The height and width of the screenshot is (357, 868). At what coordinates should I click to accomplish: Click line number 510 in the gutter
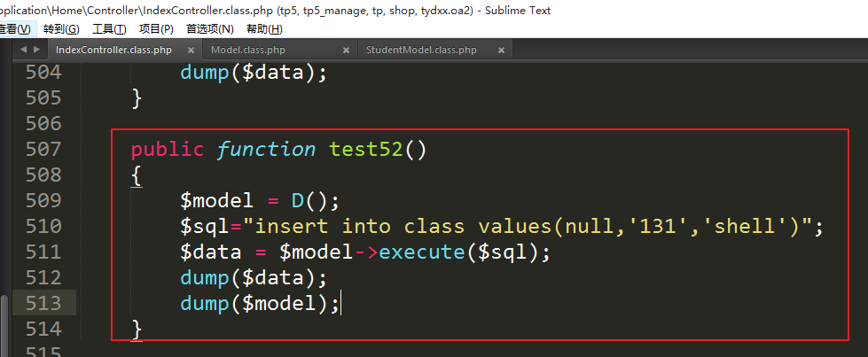43,226
